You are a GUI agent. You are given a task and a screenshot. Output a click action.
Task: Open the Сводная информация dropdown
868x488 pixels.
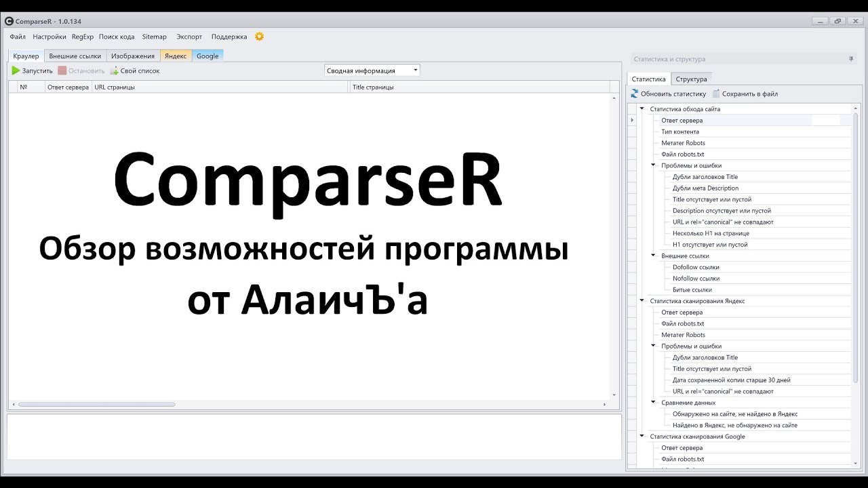click(372, 70)
